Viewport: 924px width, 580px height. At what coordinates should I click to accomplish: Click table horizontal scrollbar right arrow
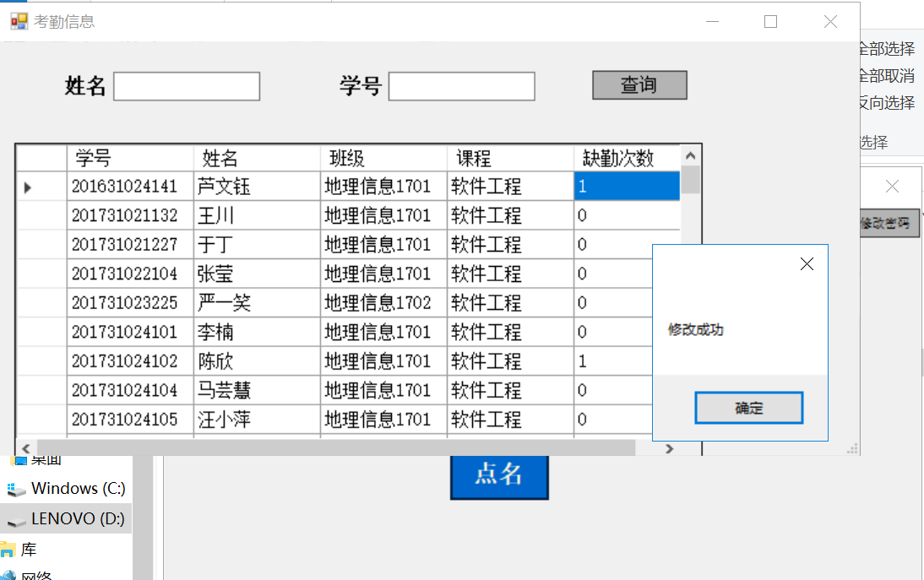669,448
